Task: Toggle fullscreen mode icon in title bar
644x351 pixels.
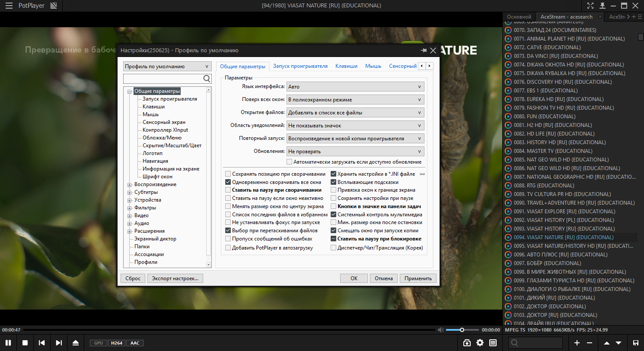Action: point(590,6)
